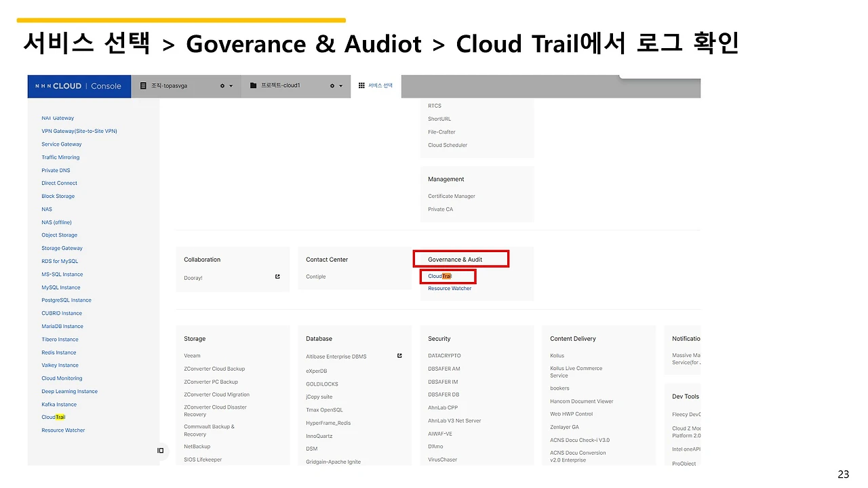Open NAS (offline) in the sidebar
This screenshot has height=488, width=868.
point(56,222)
